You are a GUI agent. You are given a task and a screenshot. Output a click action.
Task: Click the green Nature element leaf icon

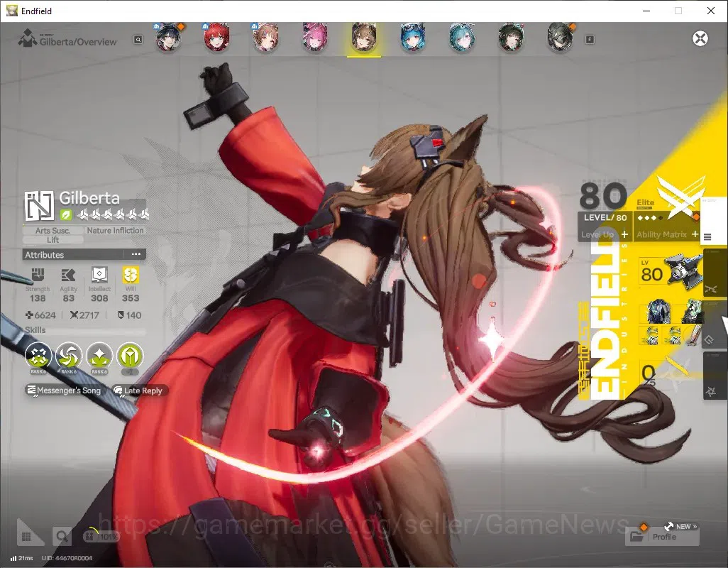(x=66, y=214)
